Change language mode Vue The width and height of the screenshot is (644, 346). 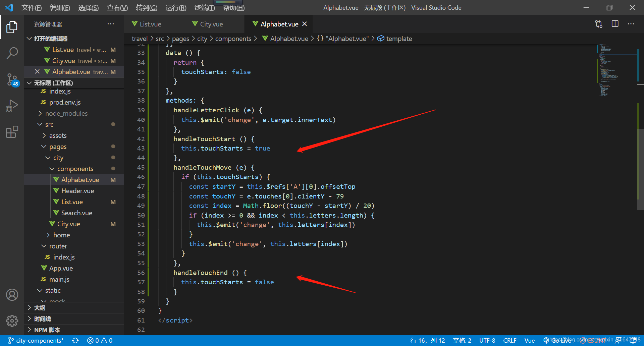[530, 341]
